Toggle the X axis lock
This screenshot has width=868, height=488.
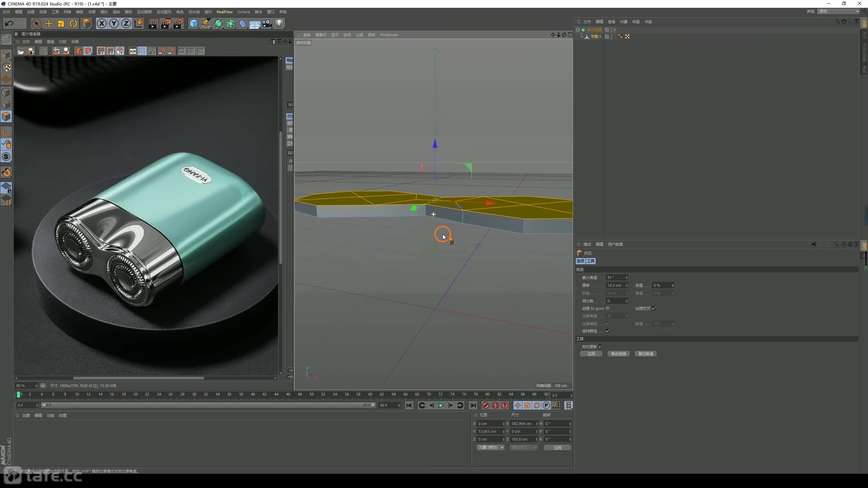coord(102,23)
